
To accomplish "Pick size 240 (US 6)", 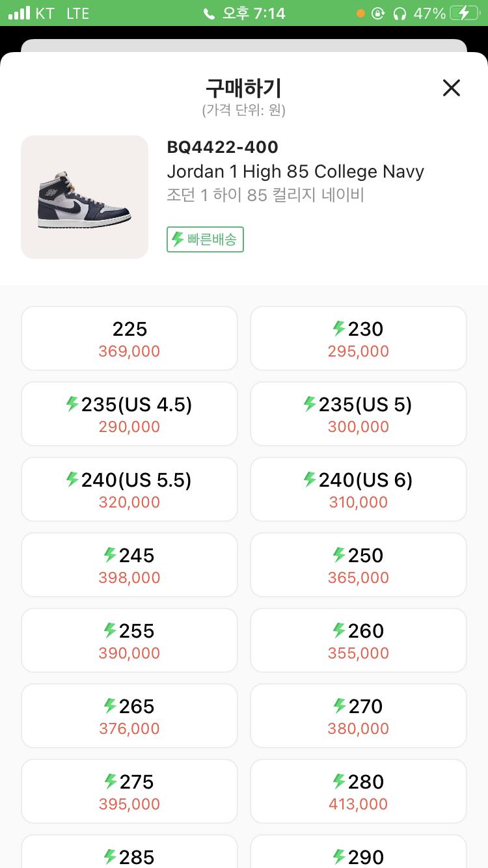I will tap(359, 489).
